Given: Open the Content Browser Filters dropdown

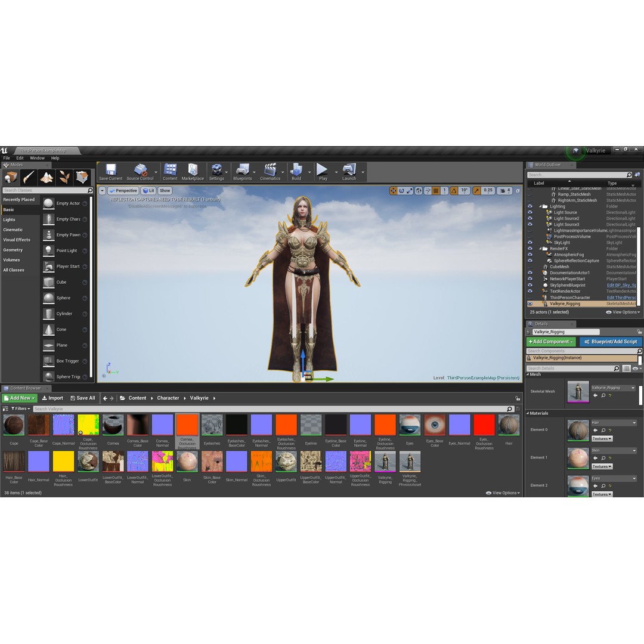Looking at the screenshot, I should coord(20,408).
